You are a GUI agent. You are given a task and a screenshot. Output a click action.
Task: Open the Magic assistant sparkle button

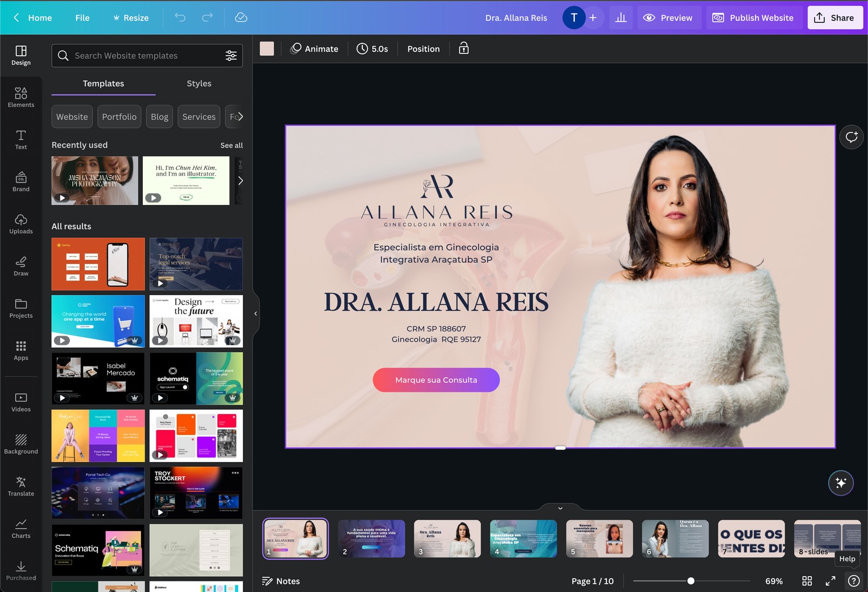(x=841, y=483)
